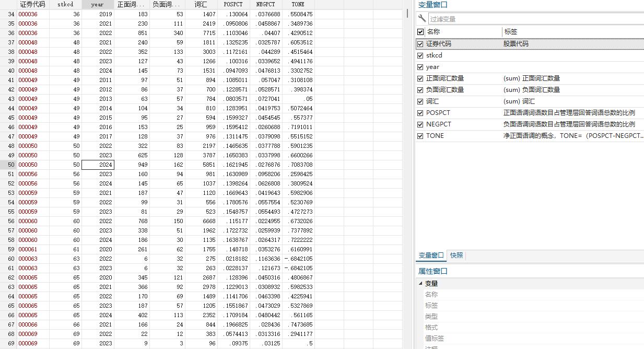Viewport: 644px width, 349px height.
Task: Click the -.6842105 TONE value in row 60
Action: [x=298, y=259]
